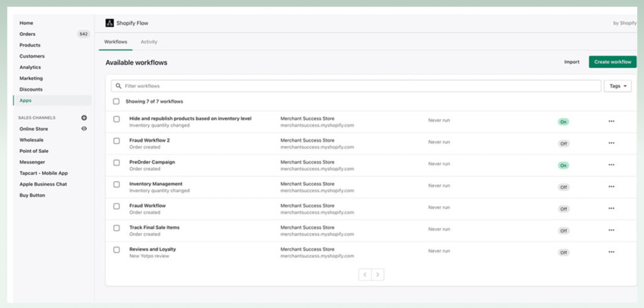Open more actions for PreOrder Campaign
This screenshot has height=308, width=644.
coord(611,165)
